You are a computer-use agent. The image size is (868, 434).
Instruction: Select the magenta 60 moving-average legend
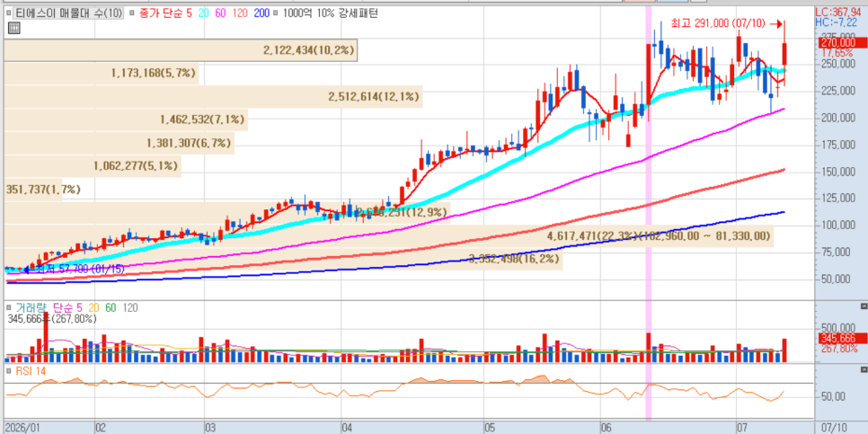(220, 13)
